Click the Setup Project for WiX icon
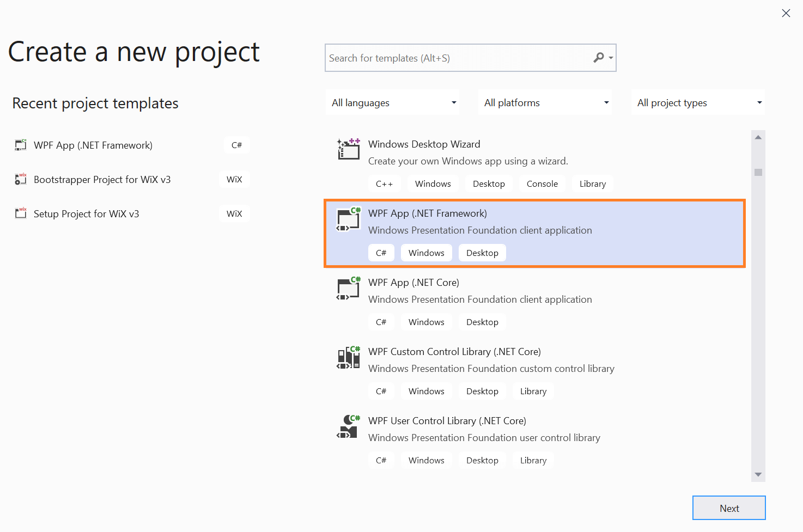Viewport: 803px width, 532px height. 21,213
